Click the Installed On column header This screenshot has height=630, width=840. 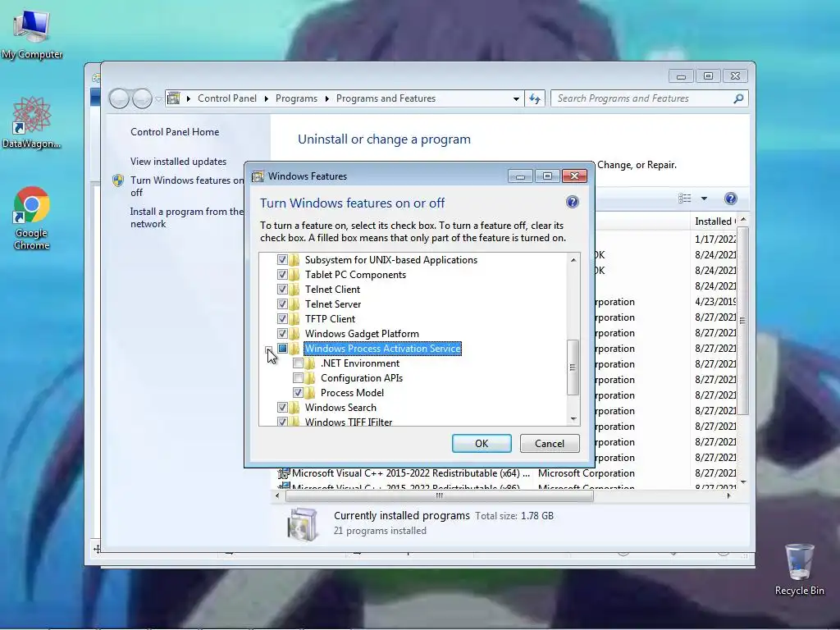715,221
